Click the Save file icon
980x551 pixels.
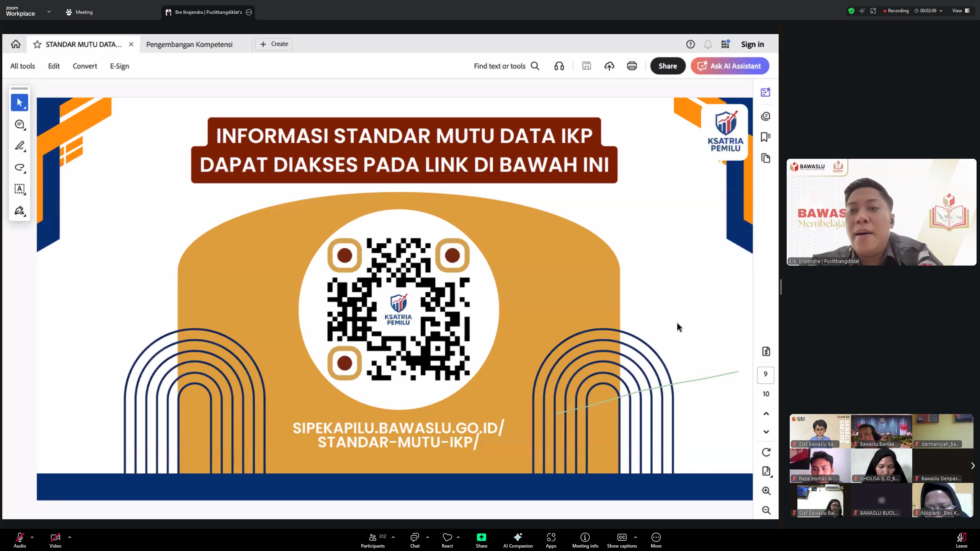click(x=586, y=66)
